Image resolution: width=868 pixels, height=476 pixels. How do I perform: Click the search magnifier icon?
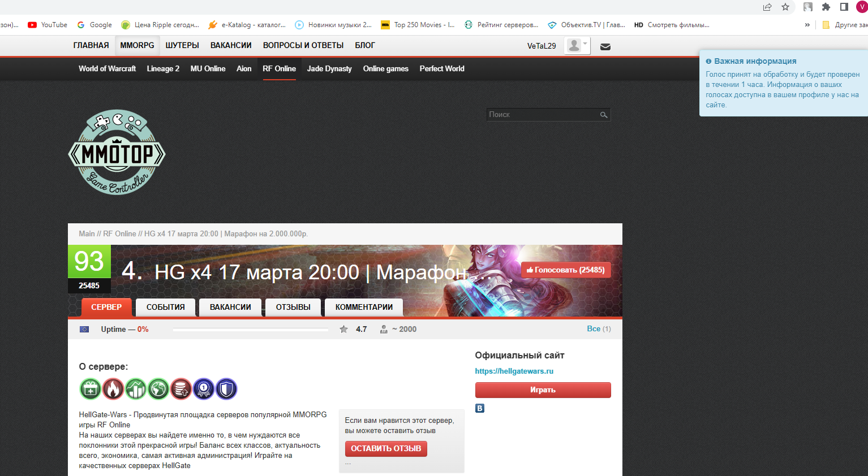pos(604,115)
